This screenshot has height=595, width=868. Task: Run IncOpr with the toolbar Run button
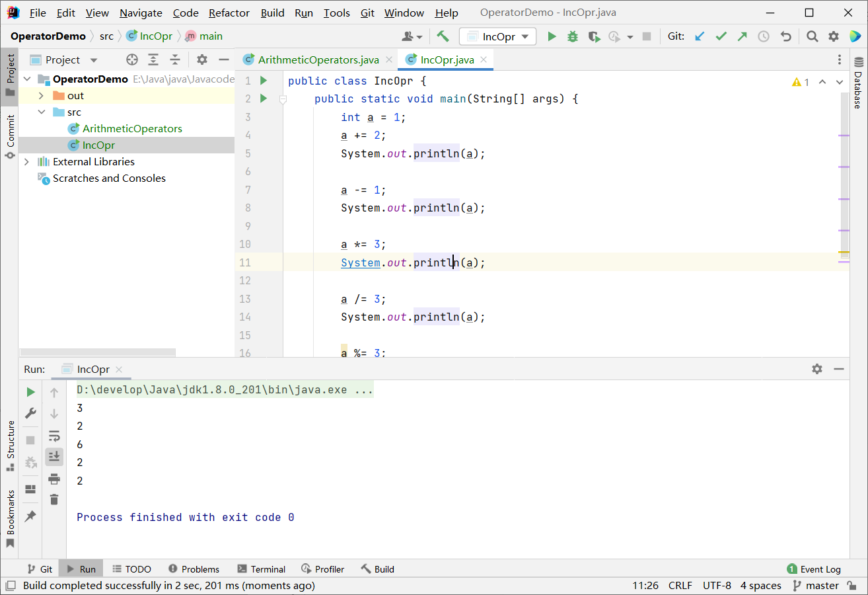(x=552, y=36)
